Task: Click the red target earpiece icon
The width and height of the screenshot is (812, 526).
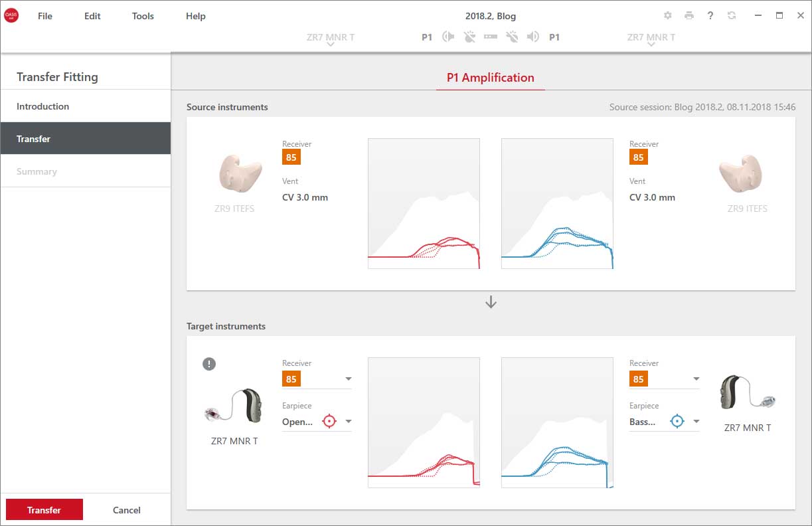Action: [x=329, y=421]
